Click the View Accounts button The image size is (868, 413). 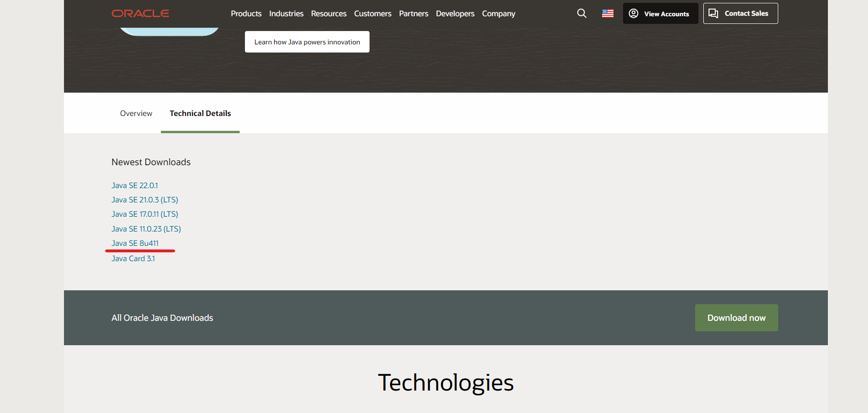[x=660, y=13]
